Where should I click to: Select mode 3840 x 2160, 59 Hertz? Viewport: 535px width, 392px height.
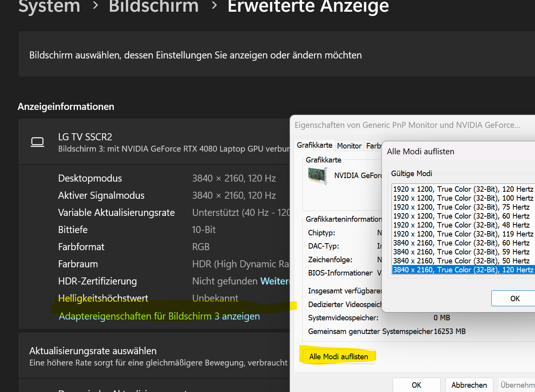pyautogui.click(x=463, y=252)
